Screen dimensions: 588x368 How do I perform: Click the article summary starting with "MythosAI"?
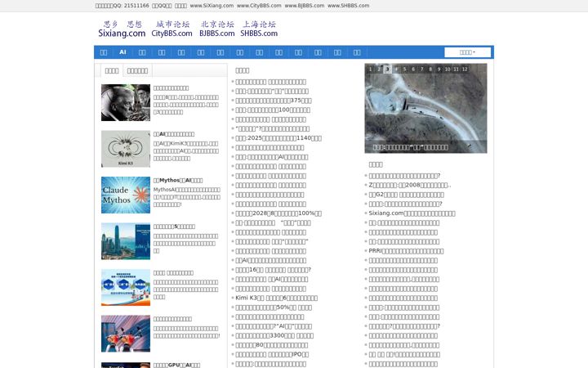187,197
